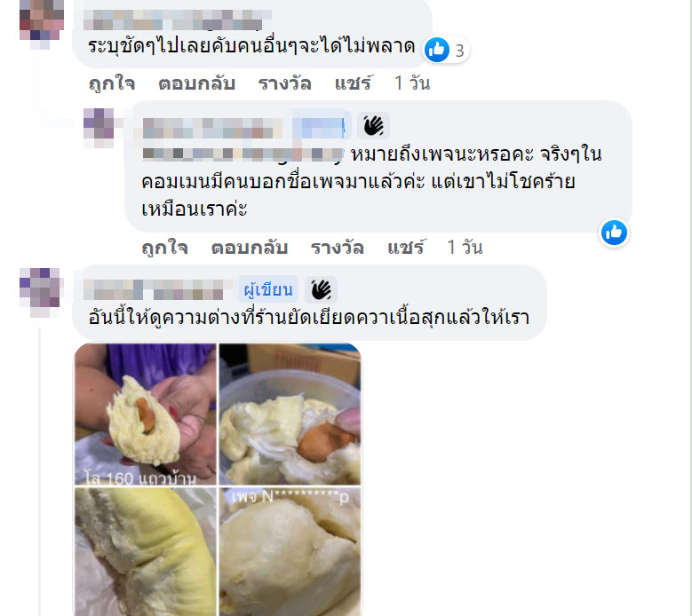Open the top-right durian in container photo

[x=290, y=414]
